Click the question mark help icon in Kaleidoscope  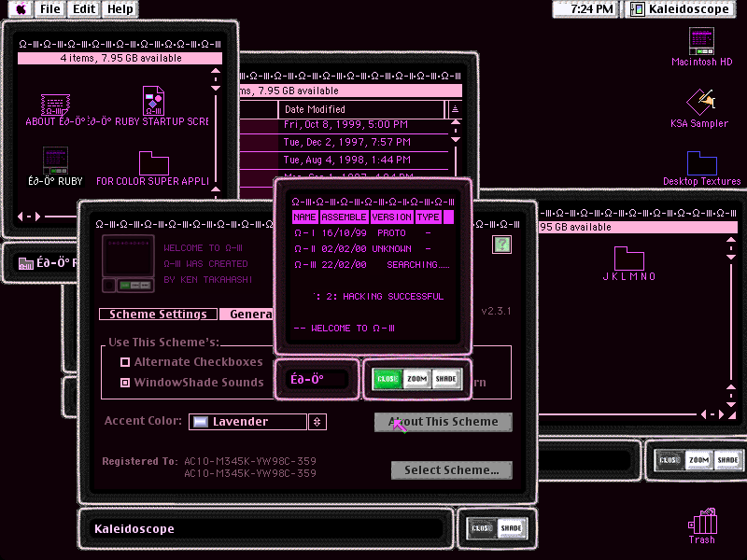[502, 245]
